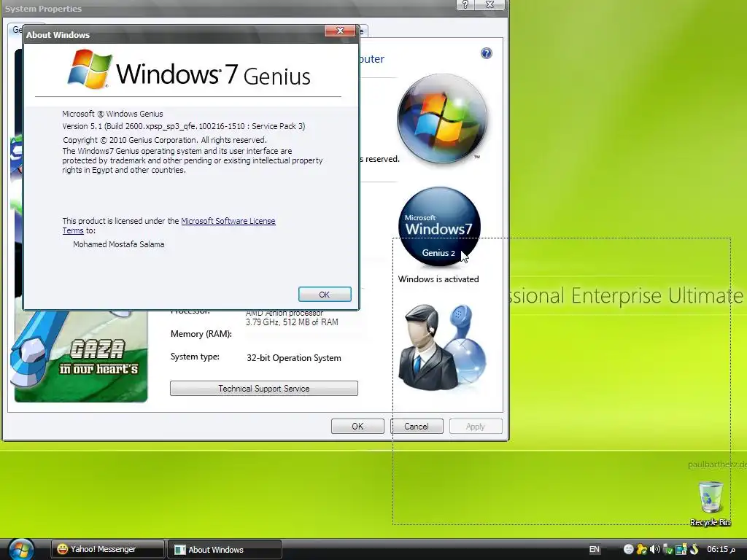Viewport: 747px width, 560px height.
Task: Open the volume speaker tray icon
Action: click(x=655, y=549)
